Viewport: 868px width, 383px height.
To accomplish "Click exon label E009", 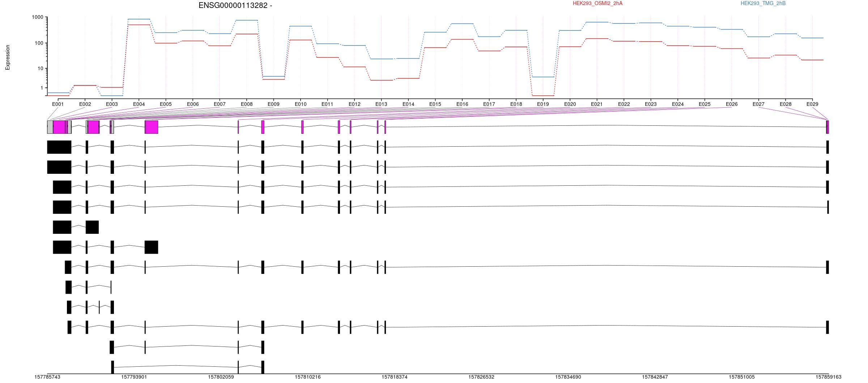I will (273, 104).
